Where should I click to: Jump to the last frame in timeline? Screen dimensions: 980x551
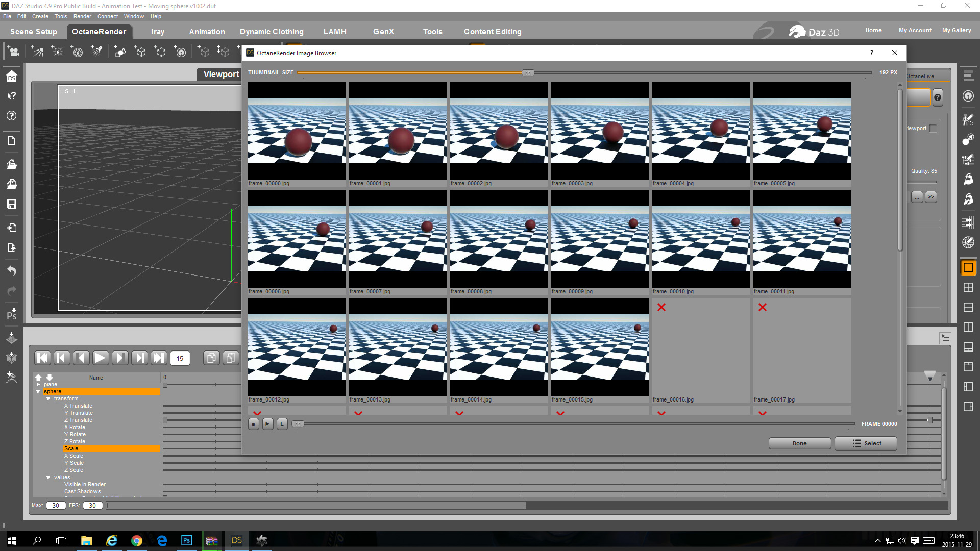pyautogui.click(x=159, y=358)
